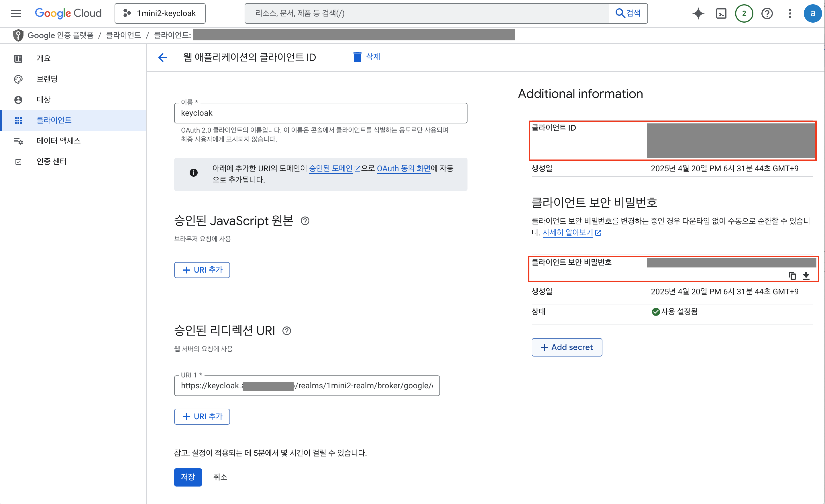Open the OAuth 동의 화면 link

403,168
